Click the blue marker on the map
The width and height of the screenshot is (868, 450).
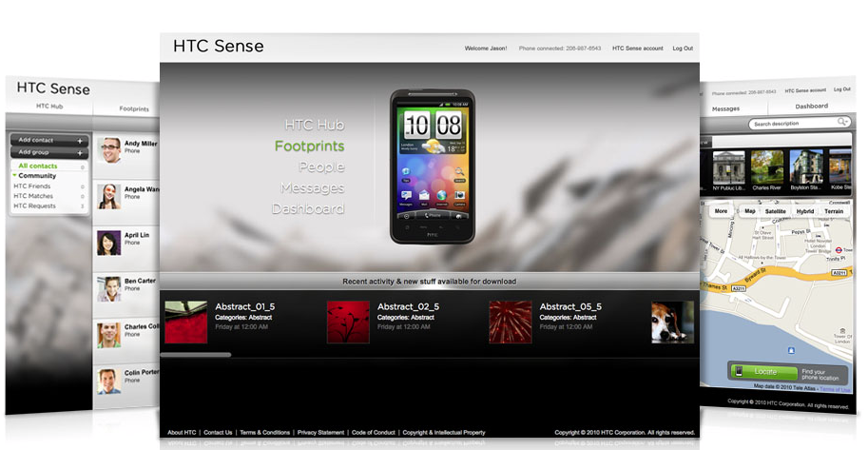point(792,351)
